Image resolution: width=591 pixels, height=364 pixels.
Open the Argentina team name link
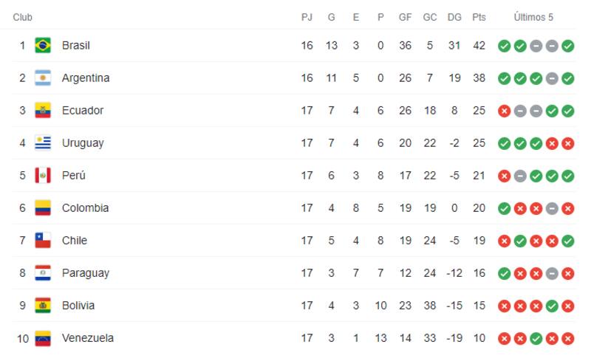click(86, 78)
